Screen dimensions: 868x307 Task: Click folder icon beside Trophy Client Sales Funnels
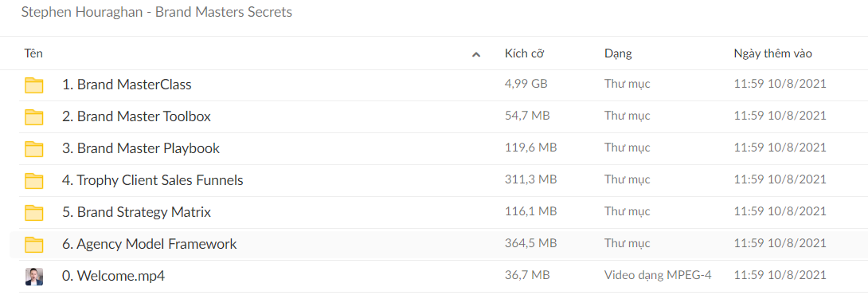click(33, 181)
